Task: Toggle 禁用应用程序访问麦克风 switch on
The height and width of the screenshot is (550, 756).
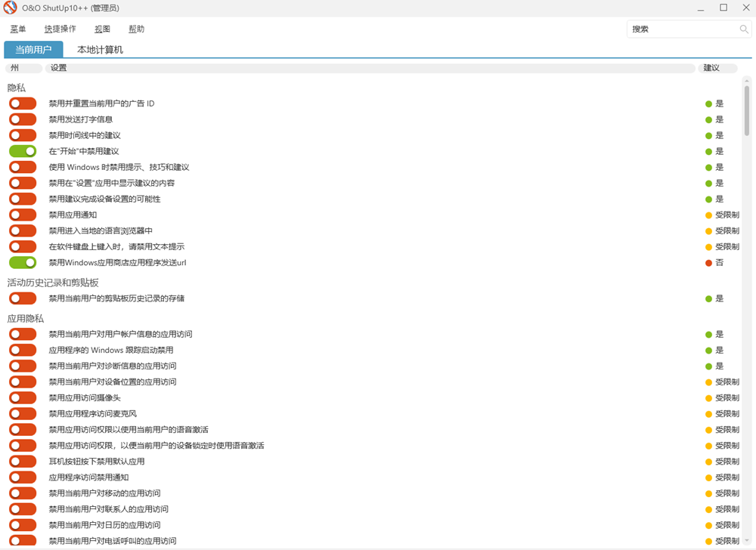Action: point(23,414)
